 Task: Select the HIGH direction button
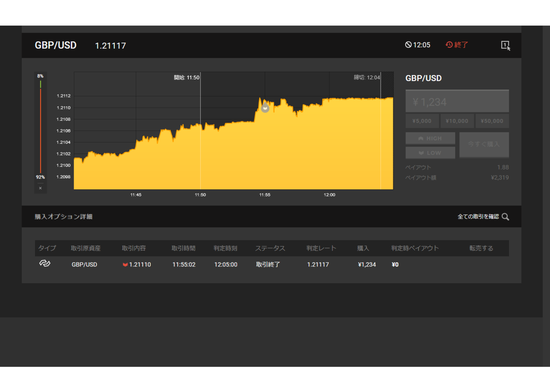pos(430,138)
